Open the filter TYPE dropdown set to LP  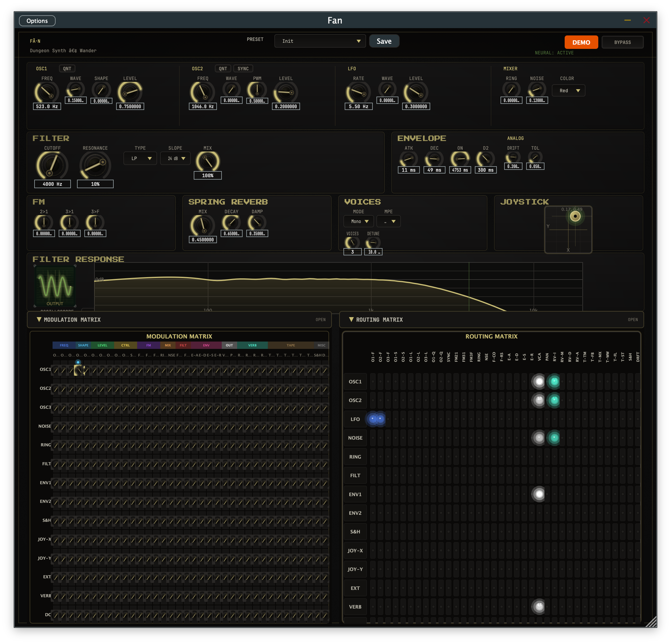[140, 158]
